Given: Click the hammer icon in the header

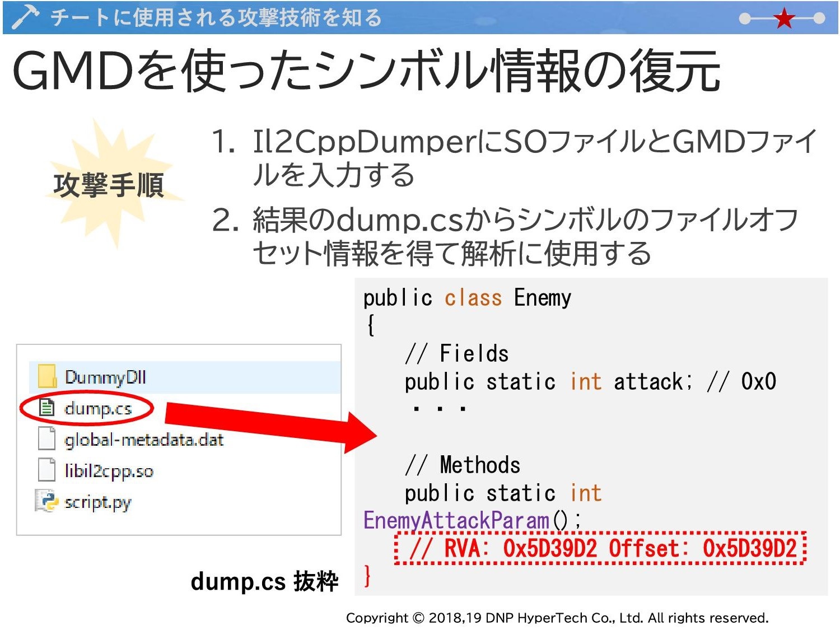Looking at the screenshot, I should (25, 17).
